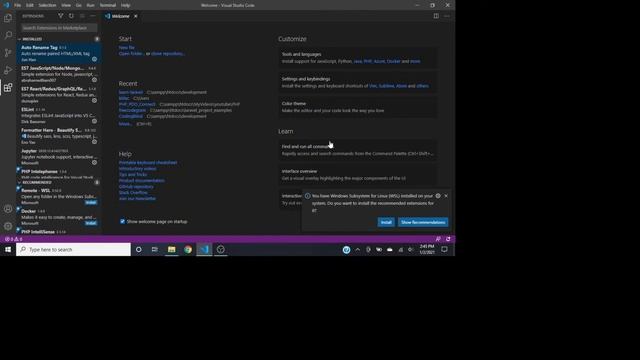Screen dimensions: 640x360
Task: Open the Stack Overflow help link
Action: point(133,192)
